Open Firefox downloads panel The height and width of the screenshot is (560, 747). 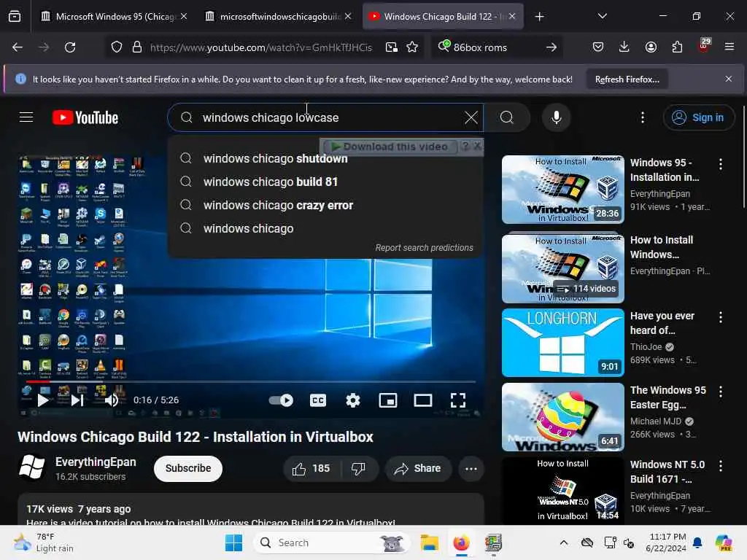[624, 47]
